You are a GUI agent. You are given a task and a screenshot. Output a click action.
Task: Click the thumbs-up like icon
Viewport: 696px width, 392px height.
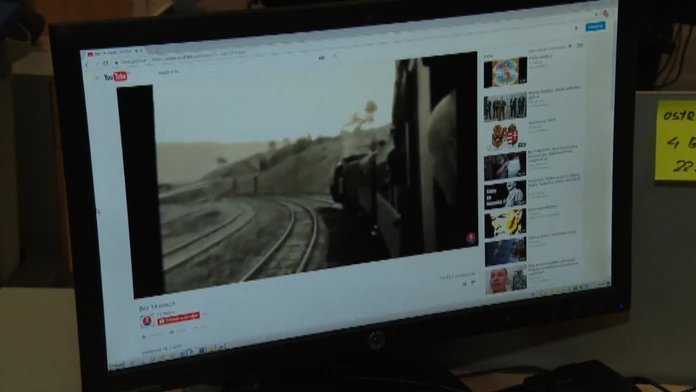coord(465,284)
